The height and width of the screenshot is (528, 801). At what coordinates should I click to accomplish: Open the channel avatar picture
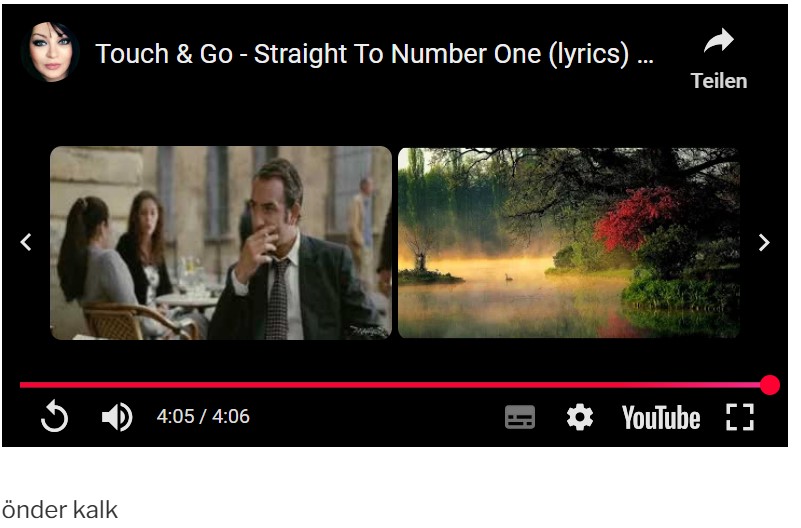(51, 52)
